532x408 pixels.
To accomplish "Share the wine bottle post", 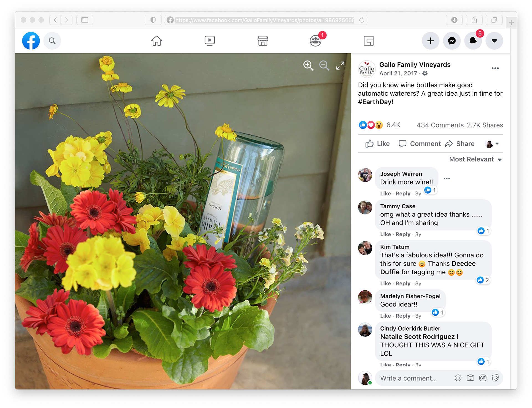I will (x=460, y=144).
